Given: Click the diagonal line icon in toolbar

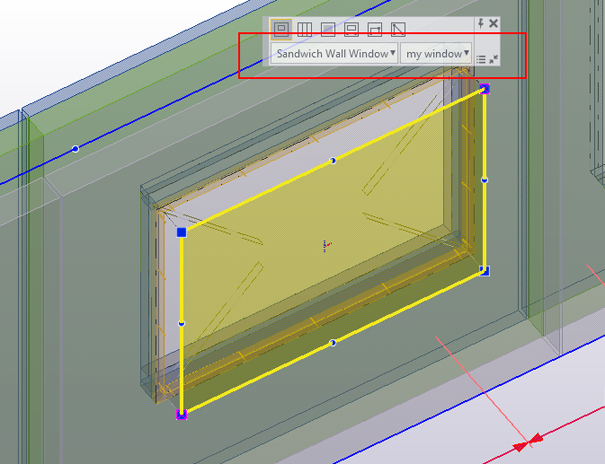Looking at the screenshot, I should coord(398,29).
